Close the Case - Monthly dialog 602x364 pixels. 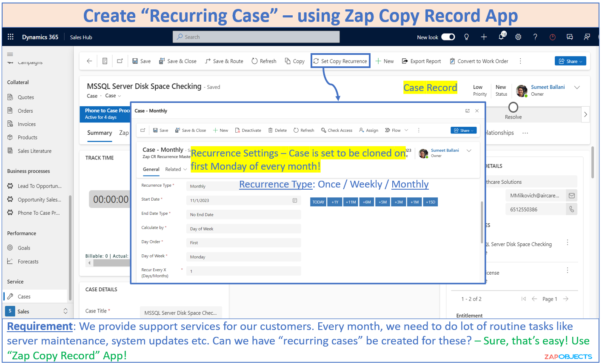477,111
